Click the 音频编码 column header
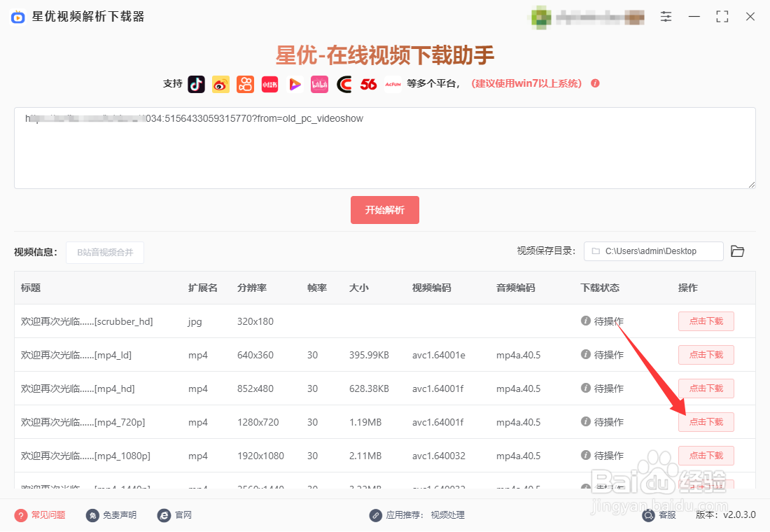This screenshot has height=532, width=770. (x=516, y=288)
